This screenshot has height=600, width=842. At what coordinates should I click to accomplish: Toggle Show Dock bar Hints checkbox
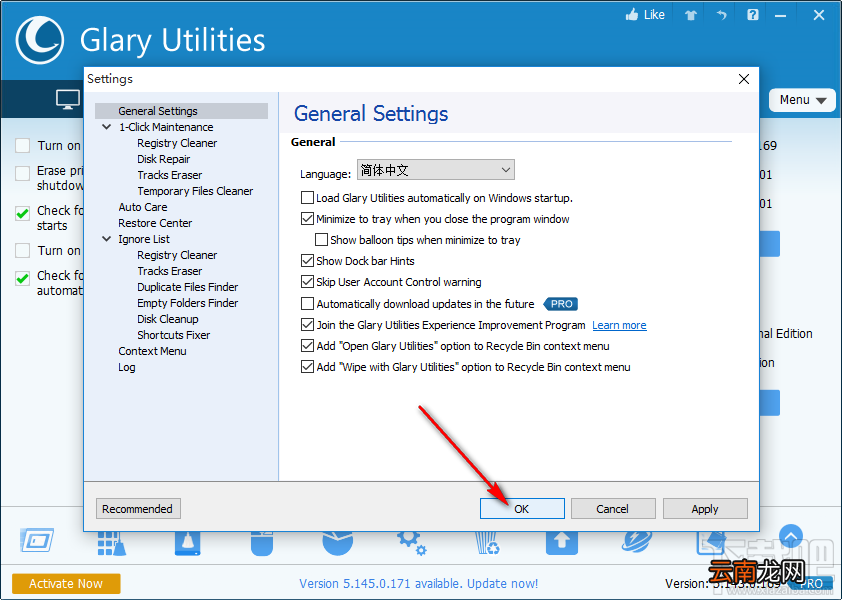coord(307,261)
